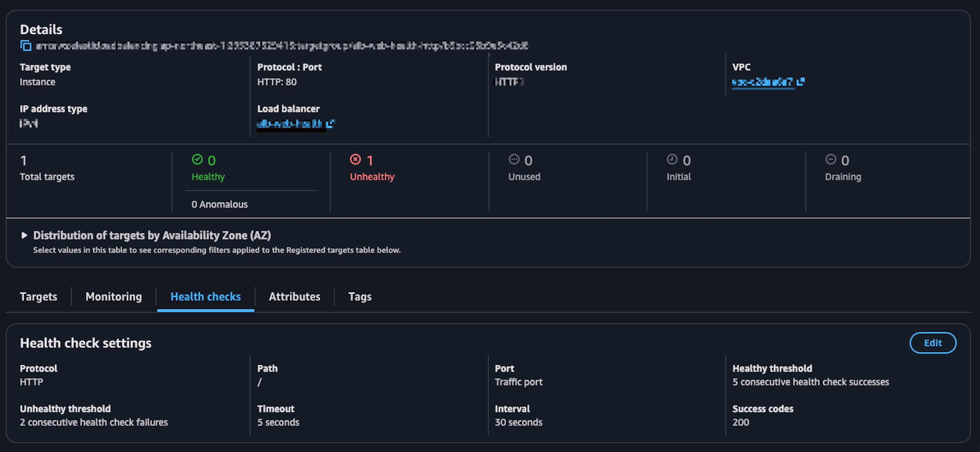Click the green Healthy checkmark icon

(x=197, y=159)
